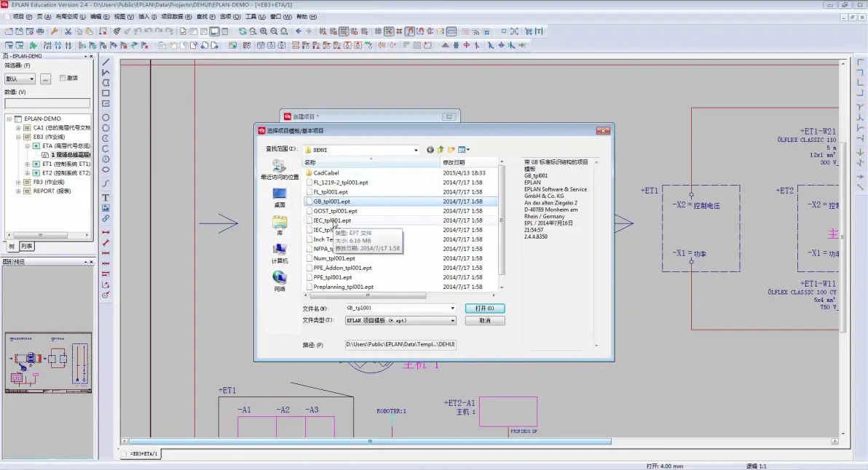Screen dimensions: 868x470
Task: Expand the CA1 tree node
Action: (x=18, y=128)
